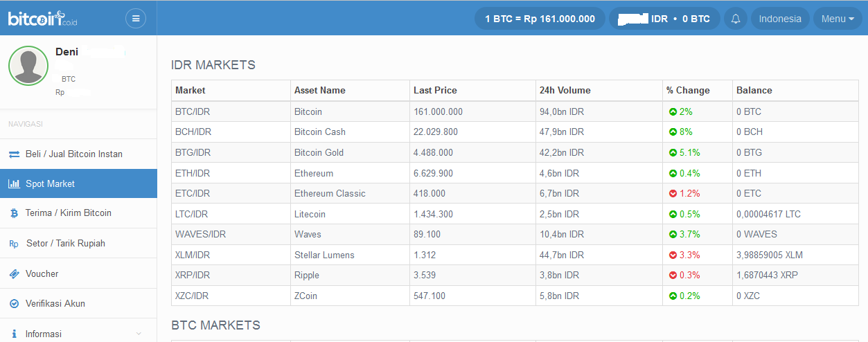Viewport: 868px width, 342px height.
Task: Click the IDR and BTC balance button
Action: [664, 19]
